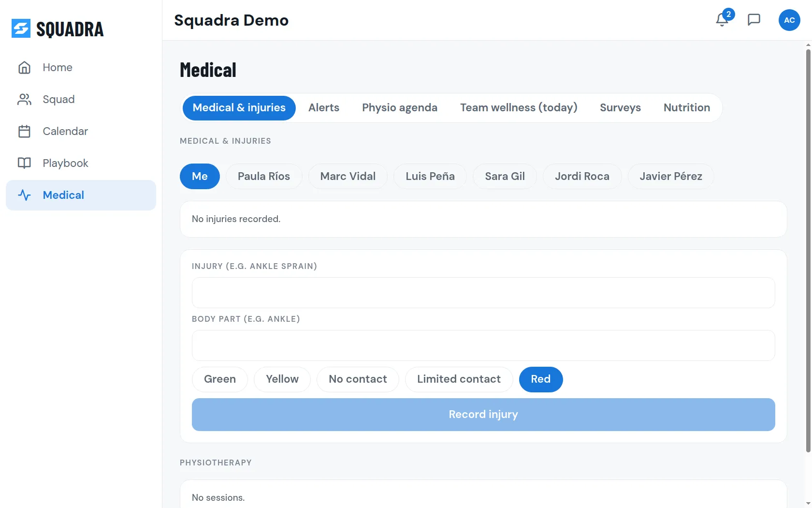This screenshot has height=508, width=812.
Task: Switch to the Physio agenda tab
Action: [x=400, y=108]
